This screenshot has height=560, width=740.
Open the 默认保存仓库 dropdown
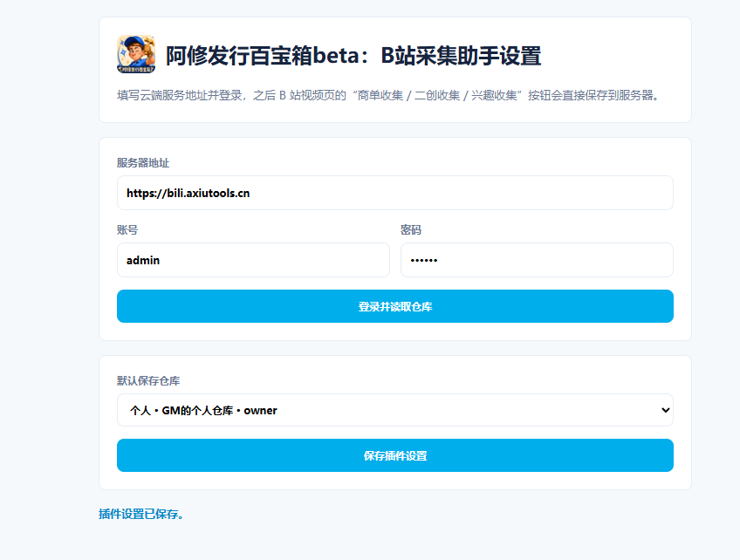click(x=395, y=410)
